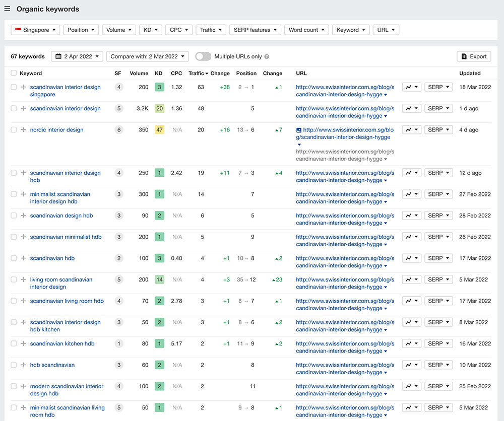Sort by the Volume column header
504x421 pixels.
(139, 73)
